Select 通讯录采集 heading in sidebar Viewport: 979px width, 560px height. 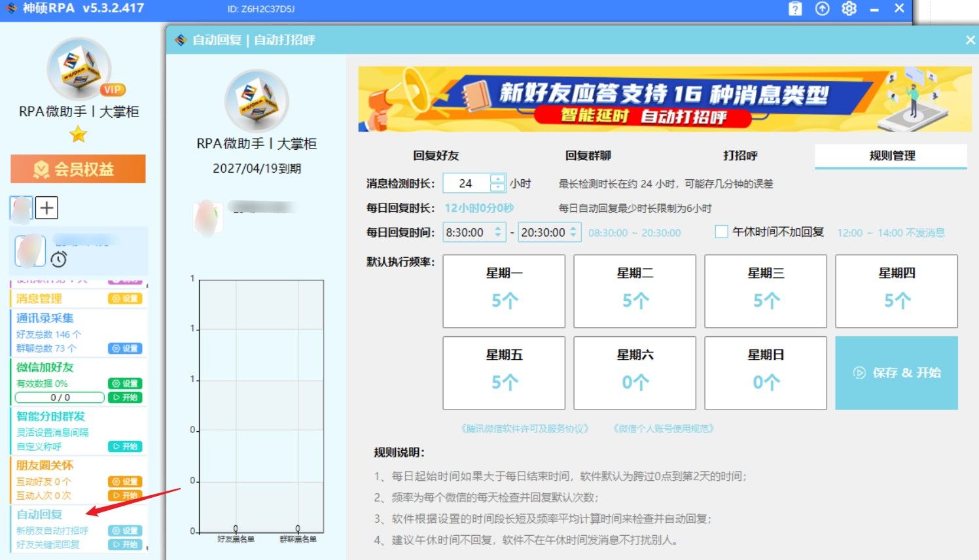click(x=44, y=318)
